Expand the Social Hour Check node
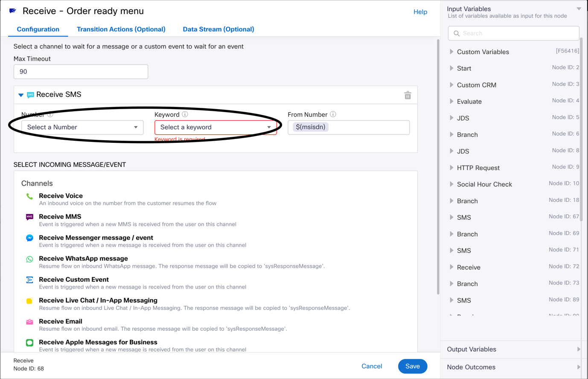Image resolution: width=588 pixels, height=379 pixels. (451, 184)
